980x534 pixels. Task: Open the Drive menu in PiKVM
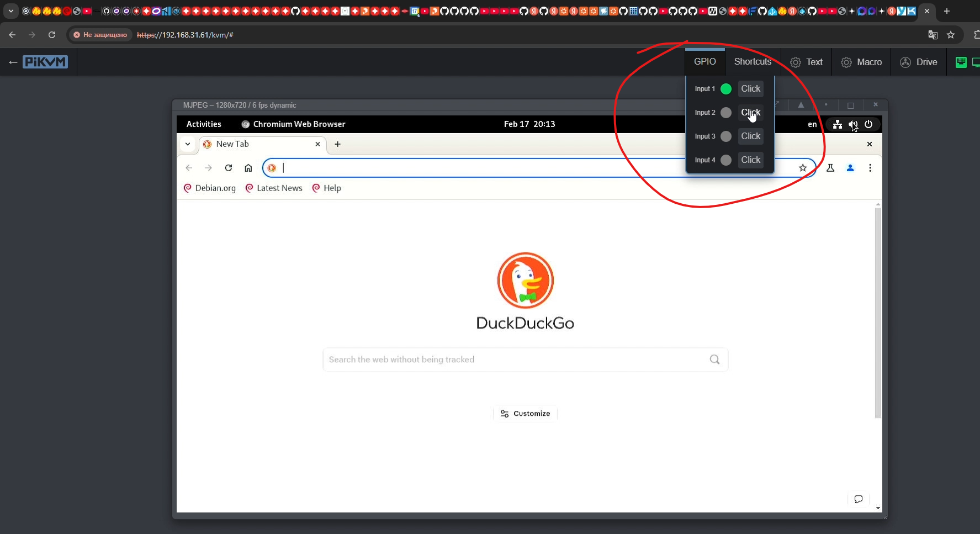[919, 62]
